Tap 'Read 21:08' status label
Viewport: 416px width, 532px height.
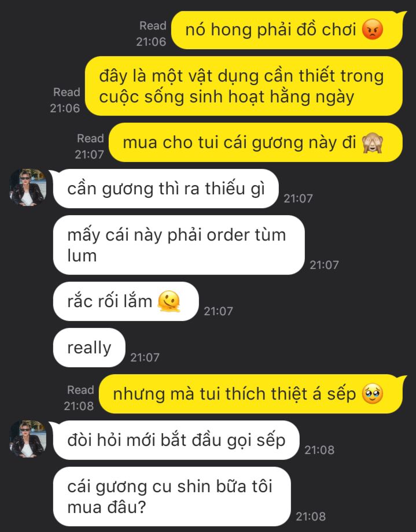click(x=79, y=398)
